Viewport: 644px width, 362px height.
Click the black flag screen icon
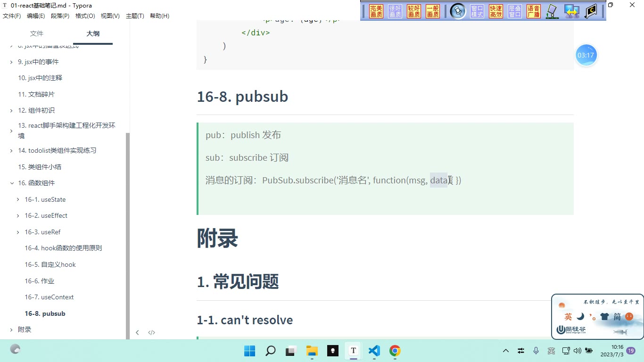pyautogui.click(x=591, y=11)
